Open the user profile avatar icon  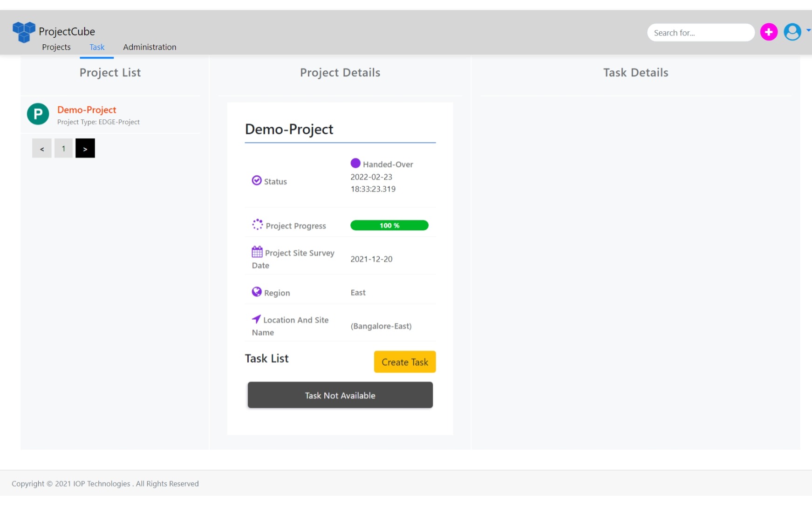(x=792, y=32)
